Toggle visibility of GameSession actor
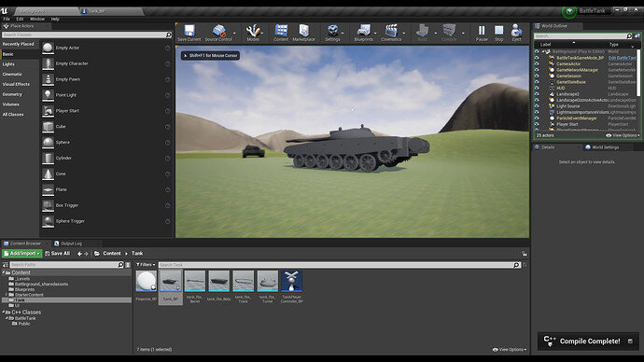The height and width of the screenshot is (362, 644). 537,76
